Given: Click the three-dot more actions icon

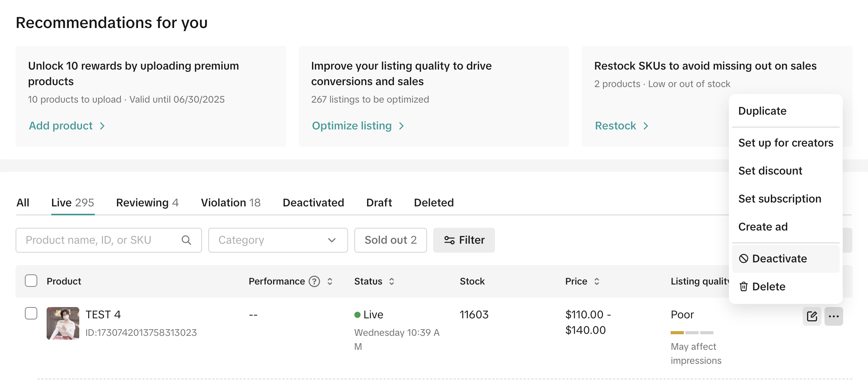Looking at the screenshot, I should tap(833, 316).
